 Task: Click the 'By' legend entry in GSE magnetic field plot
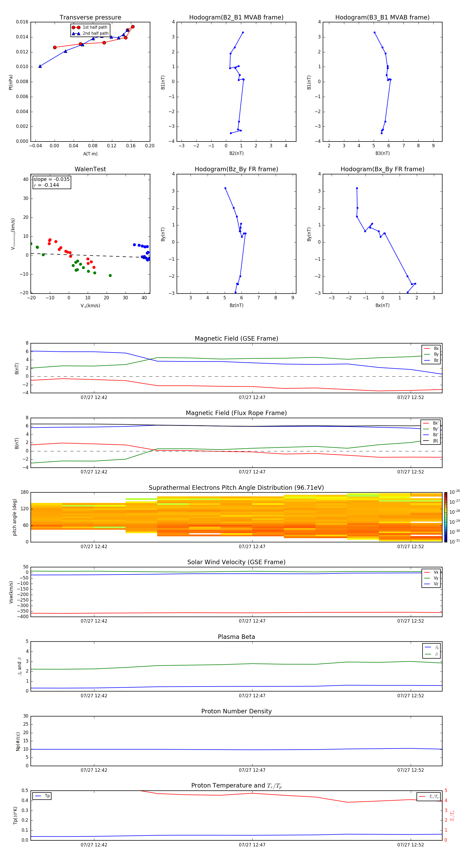(x=431, y=354)
